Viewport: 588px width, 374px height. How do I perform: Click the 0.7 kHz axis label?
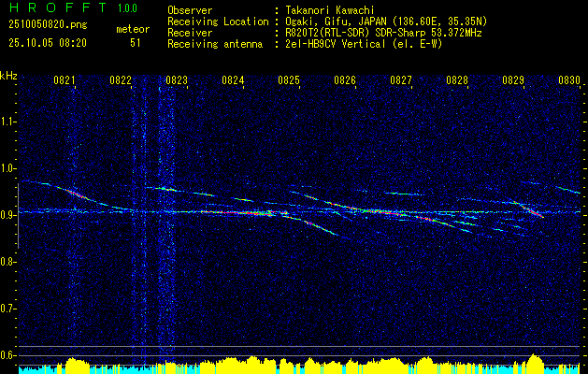[x=7, y=309]
